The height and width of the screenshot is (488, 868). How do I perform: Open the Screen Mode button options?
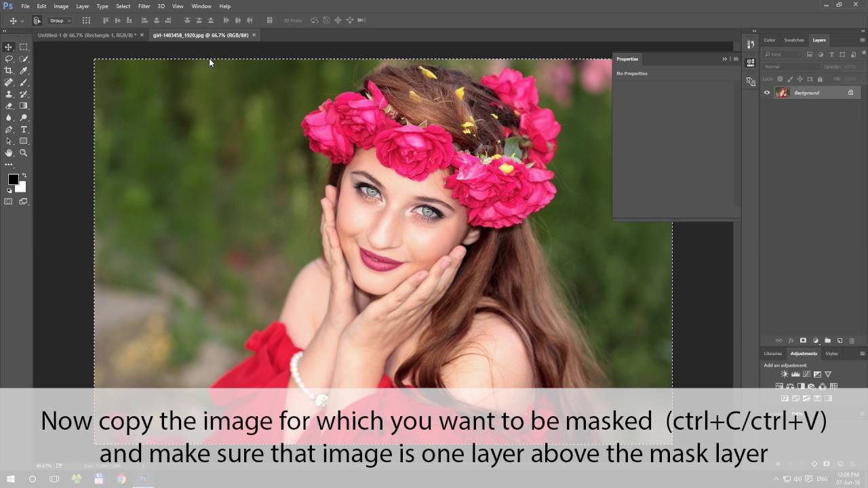24,201
